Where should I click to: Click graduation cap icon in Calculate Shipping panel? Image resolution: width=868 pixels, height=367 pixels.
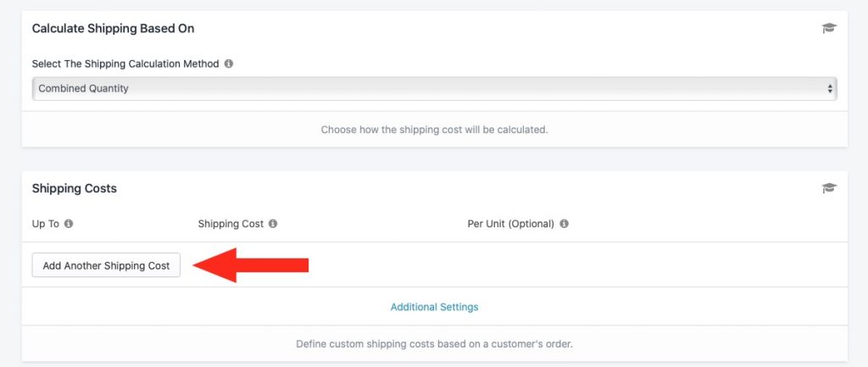coord(829,28)
